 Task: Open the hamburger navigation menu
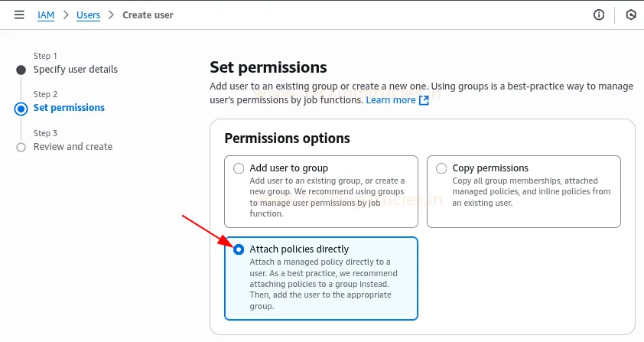click(x=19, y=15)
